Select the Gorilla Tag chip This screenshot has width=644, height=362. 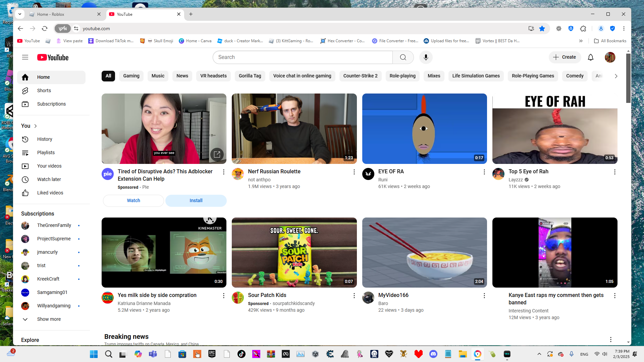pos(250,76)
